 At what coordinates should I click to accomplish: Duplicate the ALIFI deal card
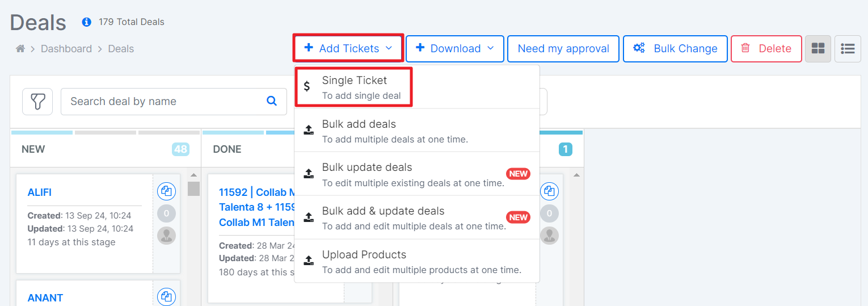click(166, 192)
